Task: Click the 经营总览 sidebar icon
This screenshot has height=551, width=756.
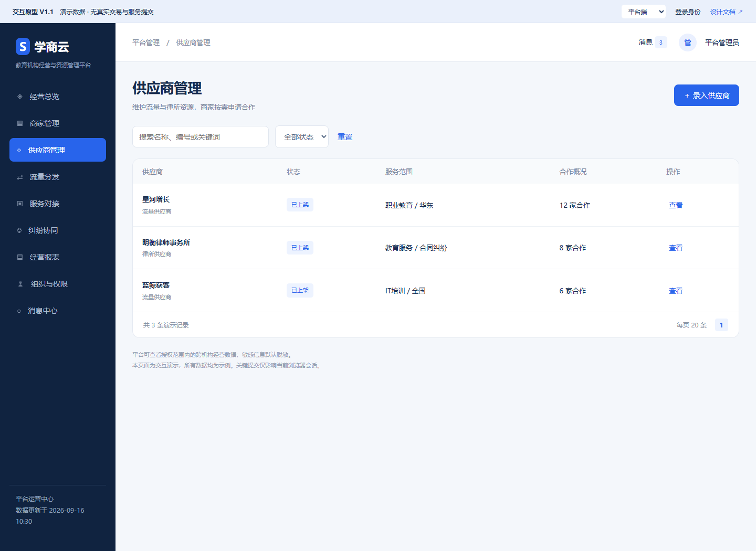Action: click(20, 97)
